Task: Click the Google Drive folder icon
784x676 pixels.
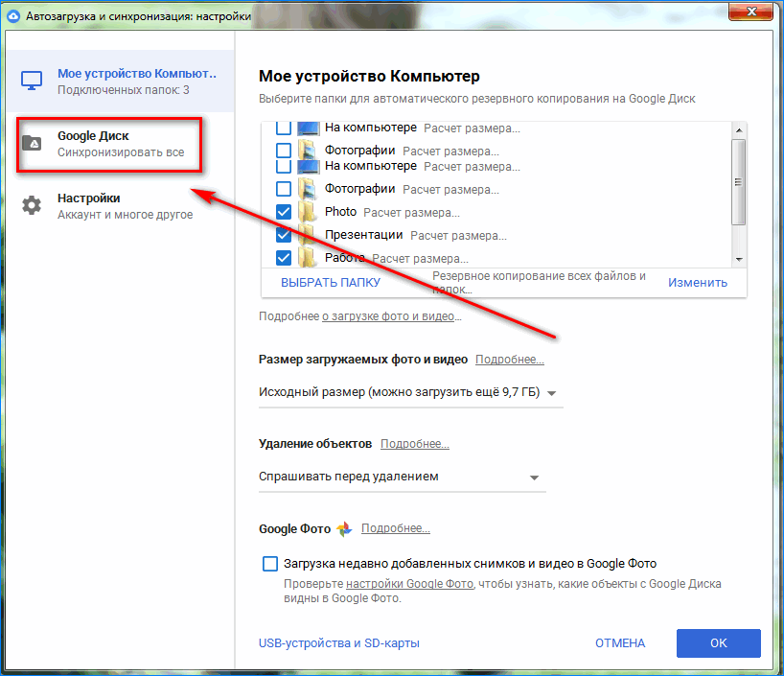Action: pyautogui.click(x=32, y=144)
